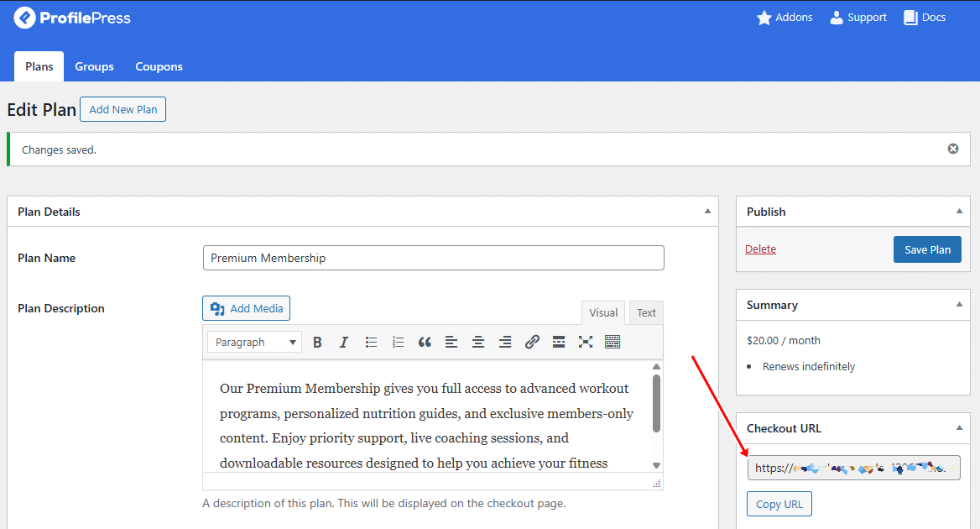Screen dimensions: 980x529
Task: Switch to the Text editor tab
Action: point(646,312)
